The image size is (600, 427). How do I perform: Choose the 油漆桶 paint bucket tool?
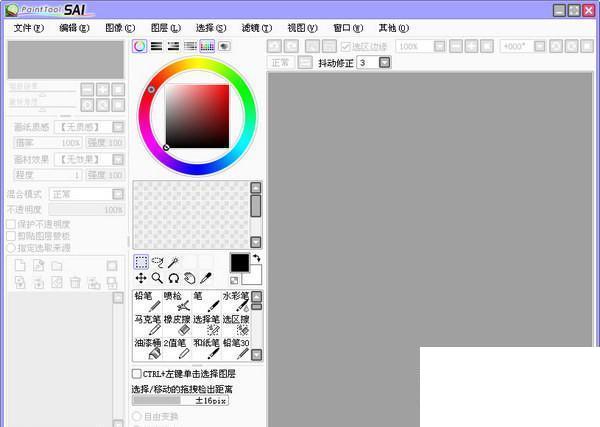(x=148, y=349)
